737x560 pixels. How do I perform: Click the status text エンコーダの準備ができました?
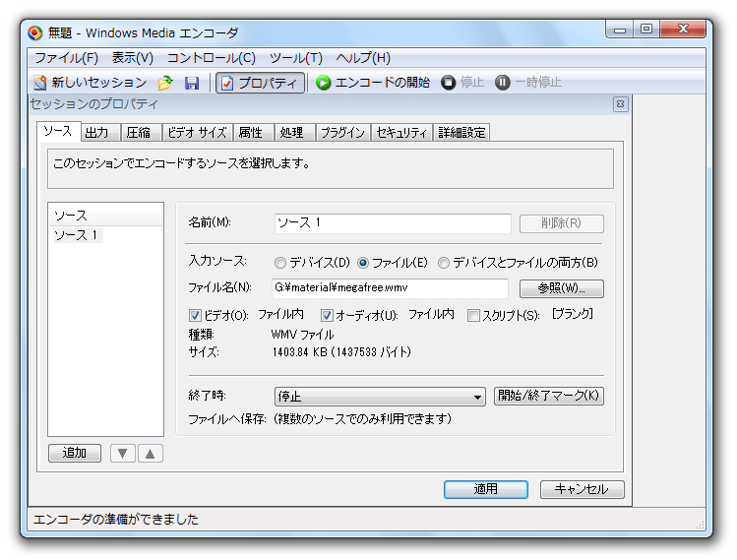pyautogui.click(x=116, y=520)
